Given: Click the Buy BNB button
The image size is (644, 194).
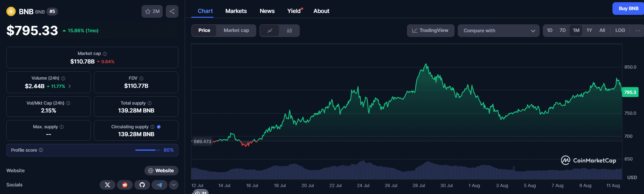Looking at the screenshot, I should click(x=628, y=9).
